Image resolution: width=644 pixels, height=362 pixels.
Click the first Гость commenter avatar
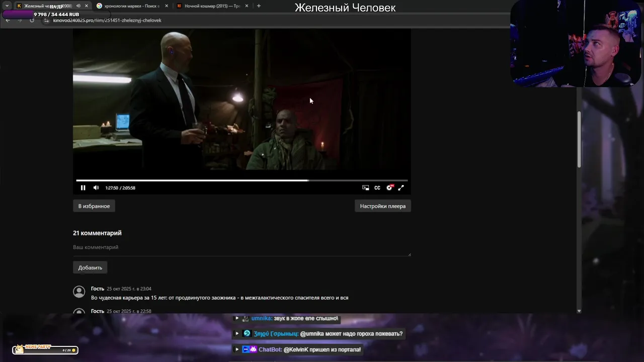[79, 292]
